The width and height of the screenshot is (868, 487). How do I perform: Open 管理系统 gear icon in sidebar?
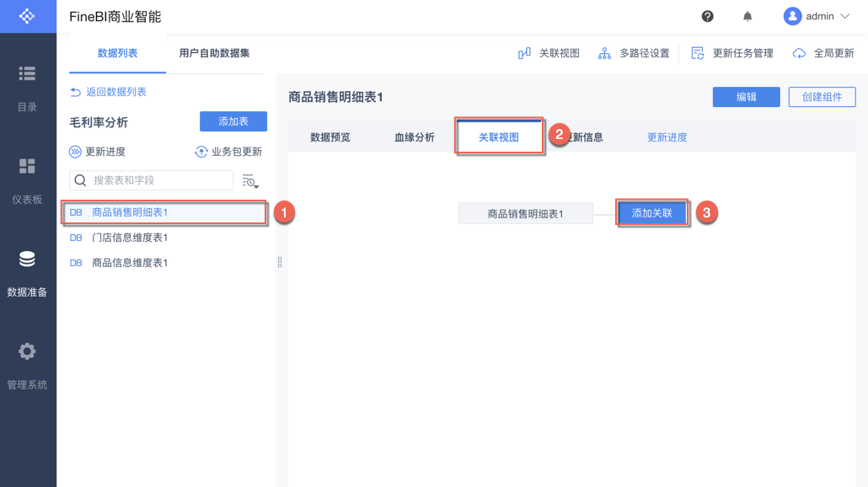click(27, 351)
